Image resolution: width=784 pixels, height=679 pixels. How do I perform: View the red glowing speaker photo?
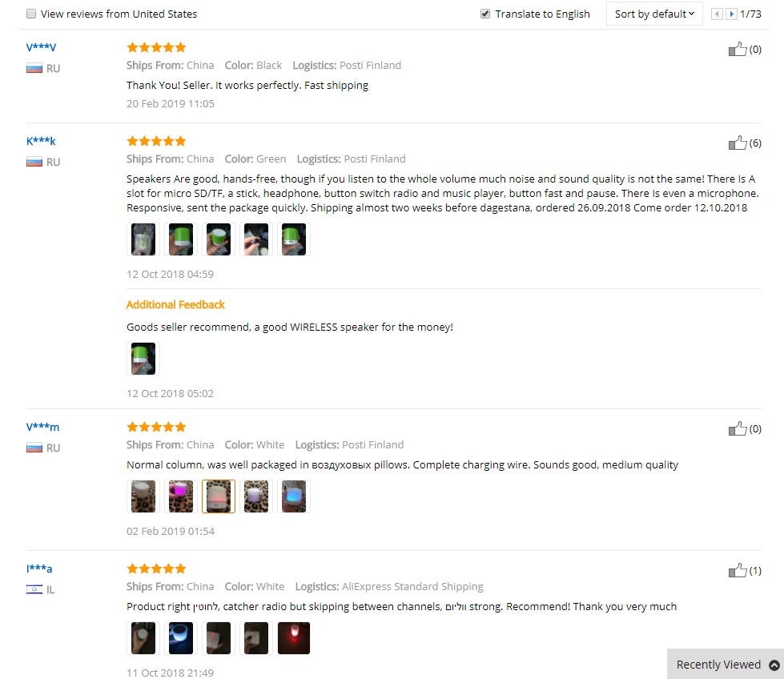coord(294,638)
